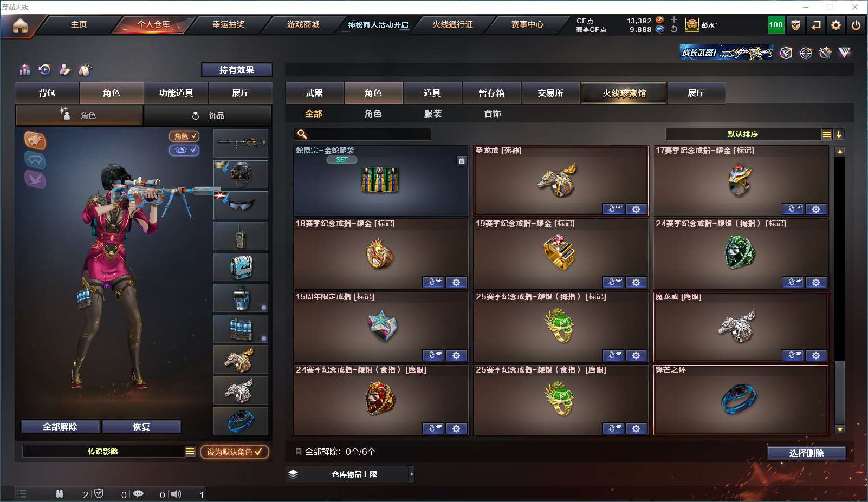Toggle the eye visibility option
Image resolution: width=868 pixels, height=502 pixels.
[x=184, y=150]
